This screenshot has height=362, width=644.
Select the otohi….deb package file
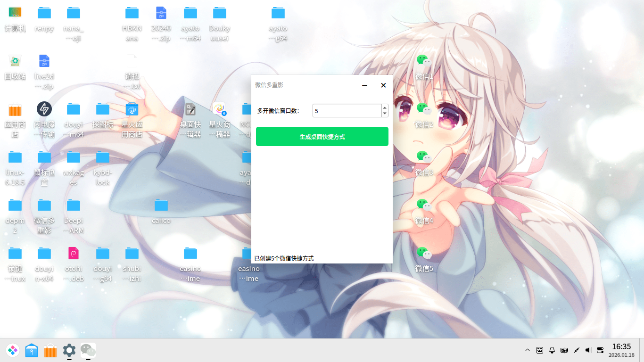[74, 264]
